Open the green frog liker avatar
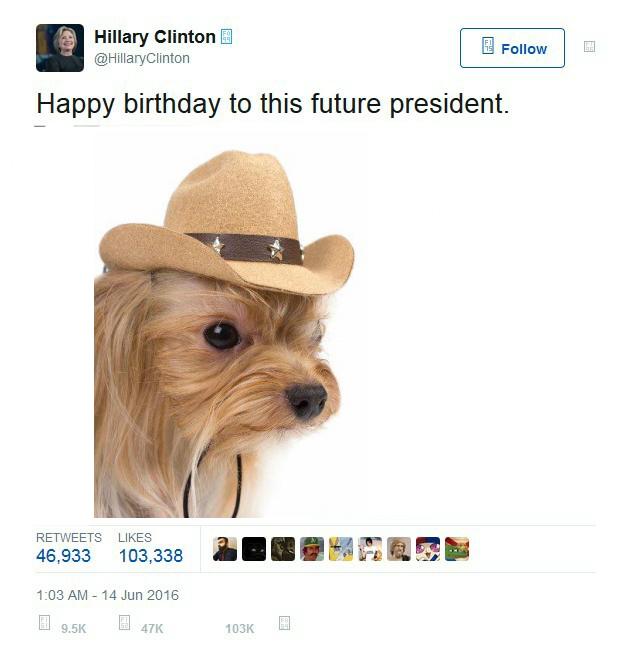 [x=457, y=549]
